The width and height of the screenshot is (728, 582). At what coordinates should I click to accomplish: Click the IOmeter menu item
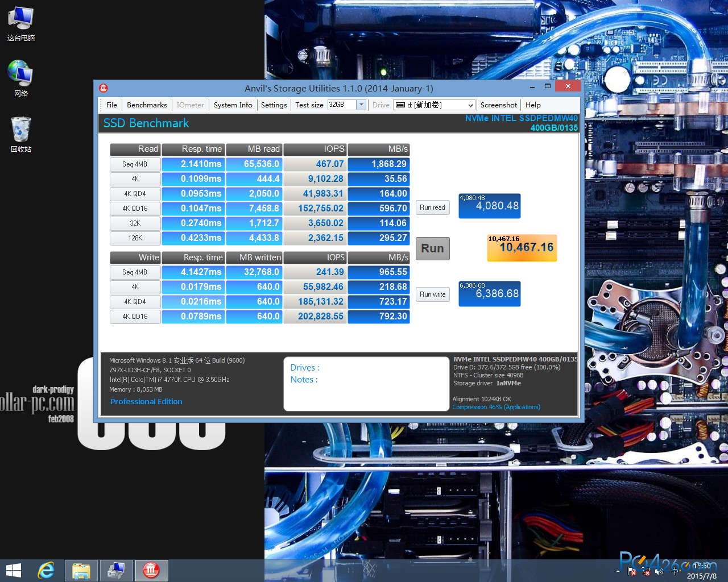190,105
